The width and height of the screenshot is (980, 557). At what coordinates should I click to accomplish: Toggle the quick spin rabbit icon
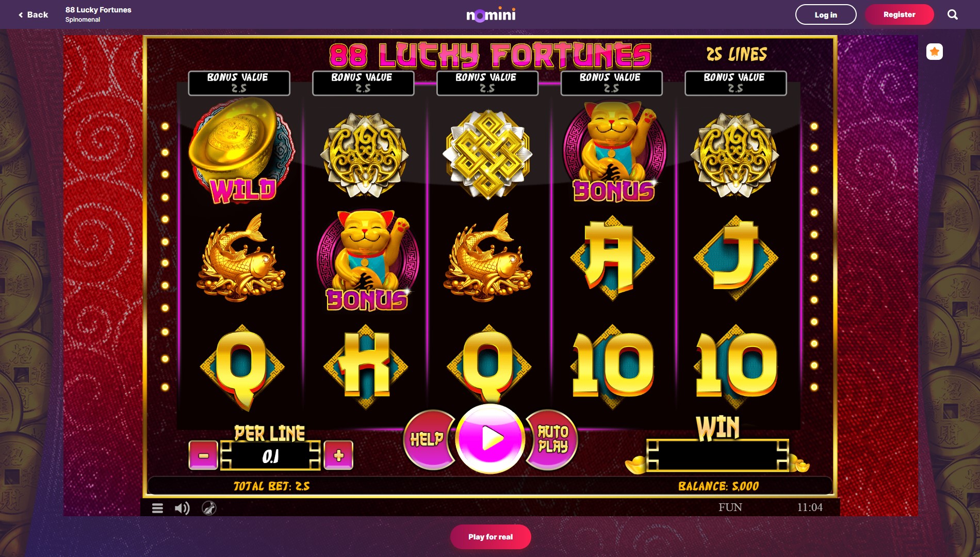pyautogui.click(x=209, y=508)
